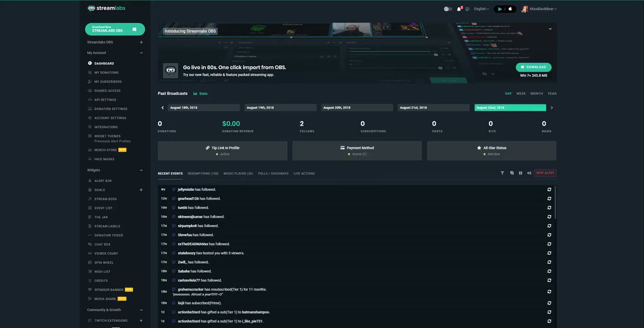Go to previous broadcast dates arrow
644x328 pixels.
pyautogui.click(x=163, y=108)
